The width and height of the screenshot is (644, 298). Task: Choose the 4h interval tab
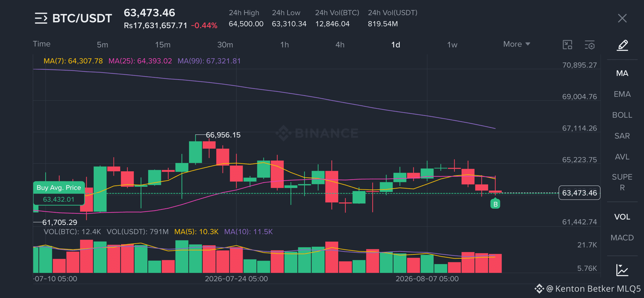(340, 45)
